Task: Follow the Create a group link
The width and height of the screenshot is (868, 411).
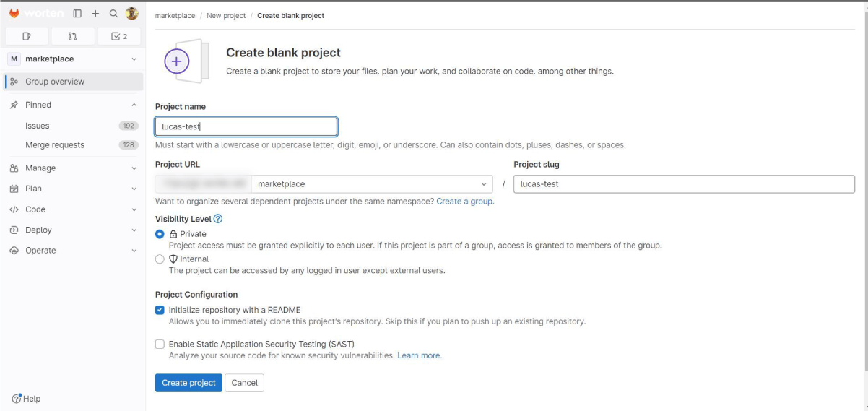Action: coord(464,202)
